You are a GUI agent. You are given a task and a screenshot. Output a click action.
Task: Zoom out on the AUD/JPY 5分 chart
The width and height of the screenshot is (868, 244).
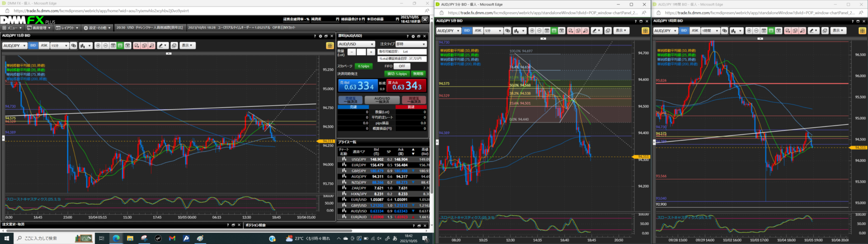pyautogui.click(x=539, y=31)
